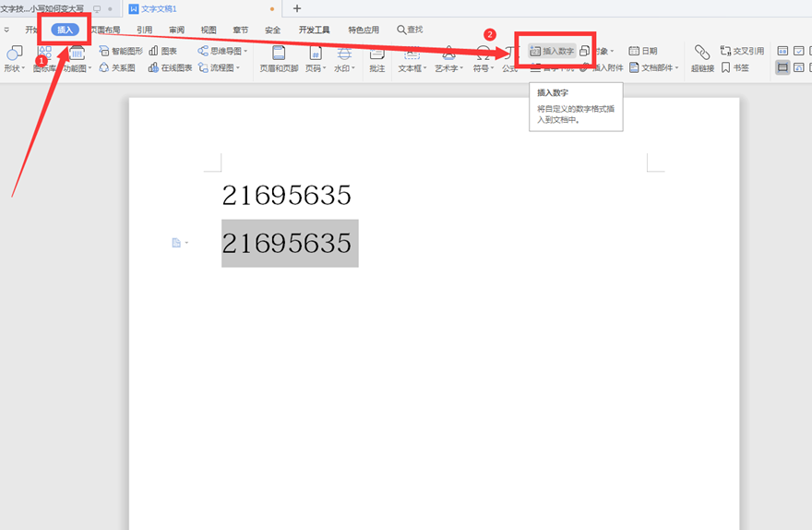Expand the 形状 dropdown arrow
Viewport: 812px width, 530px height.
(23, 68)
